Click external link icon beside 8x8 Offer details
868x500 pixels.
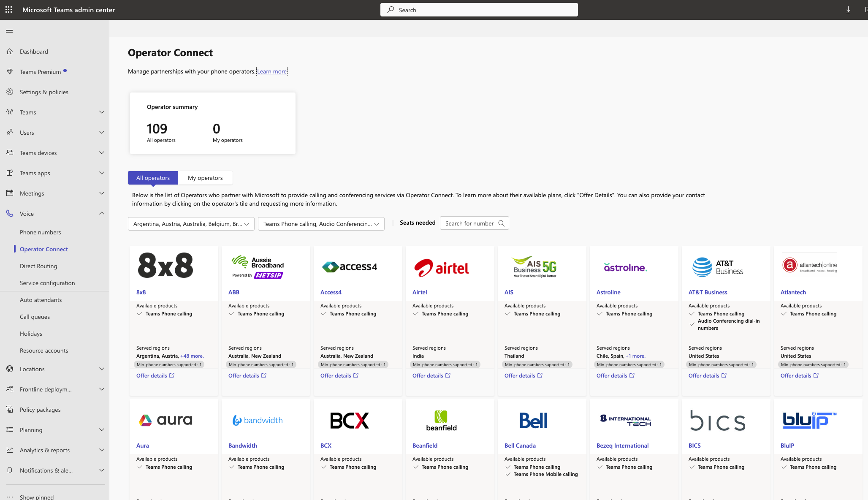click(172, 375)
